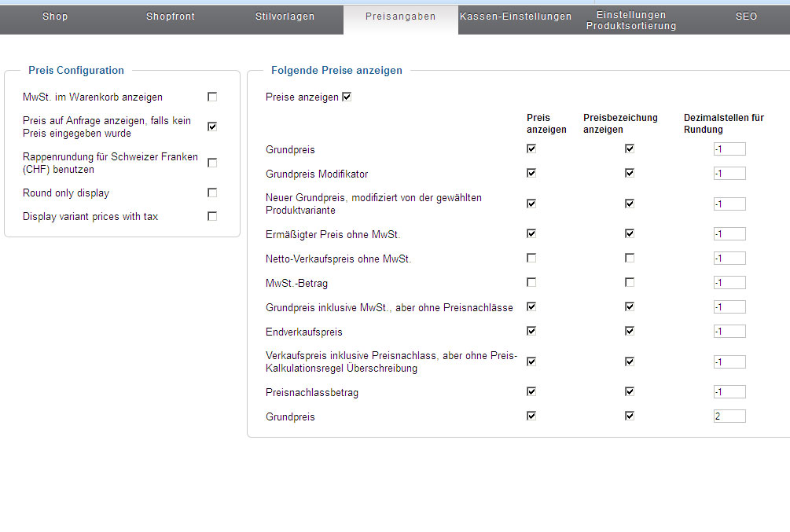Screen dimensions: 790x532
Task: Uncheck Preisbezeichnung anzeigen for Preisnachlassbetrag
Action: (630, 391)
